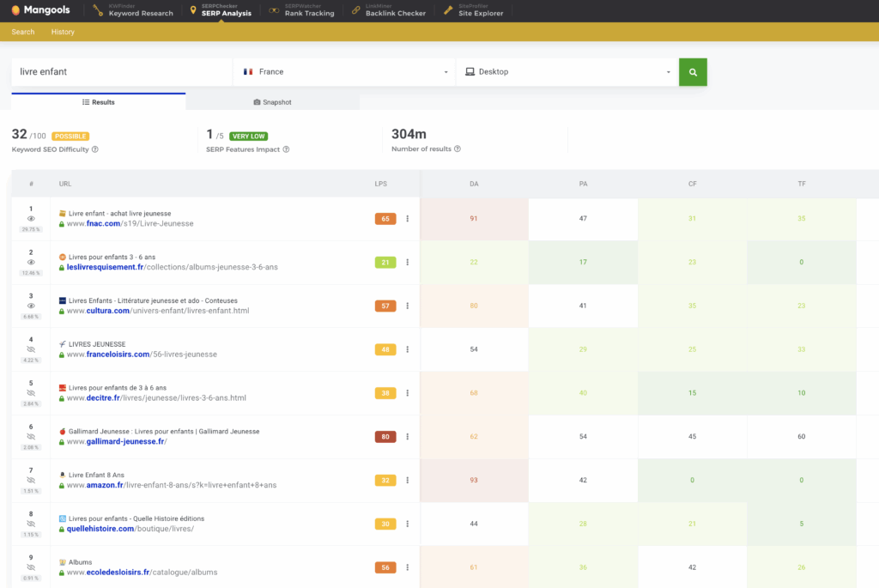Toggle eye icon for row 2 leslivresquisement.fr
Image resolution: width=879 pixels, height=588 pixels.
(31, 263)
